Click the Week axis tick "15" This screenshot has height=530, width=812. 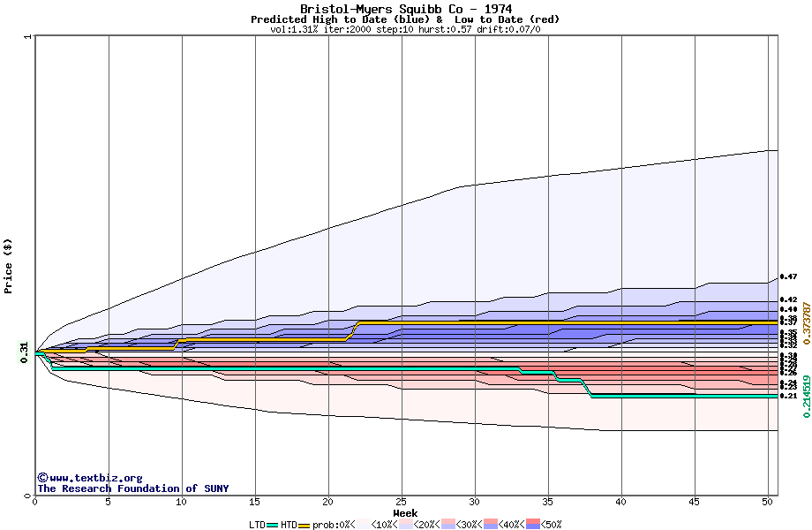pos(254,502)
